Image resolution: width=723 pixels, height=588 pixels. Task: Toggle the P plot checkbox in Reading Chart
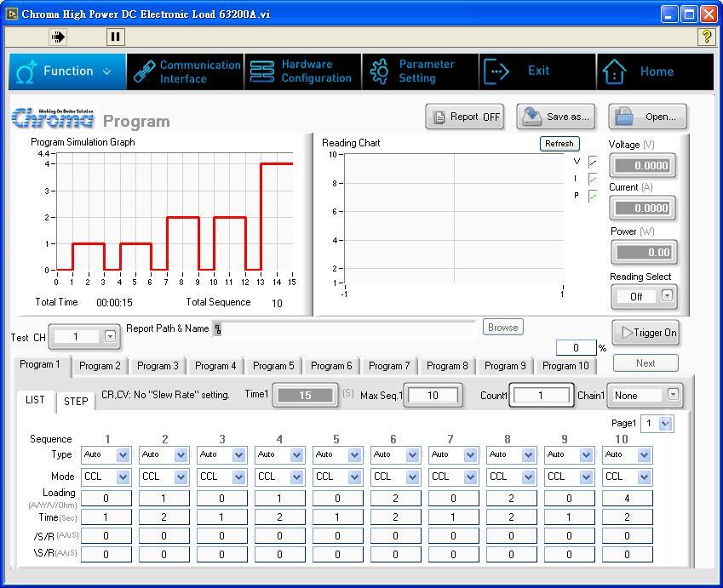click(x=593, y=197)
